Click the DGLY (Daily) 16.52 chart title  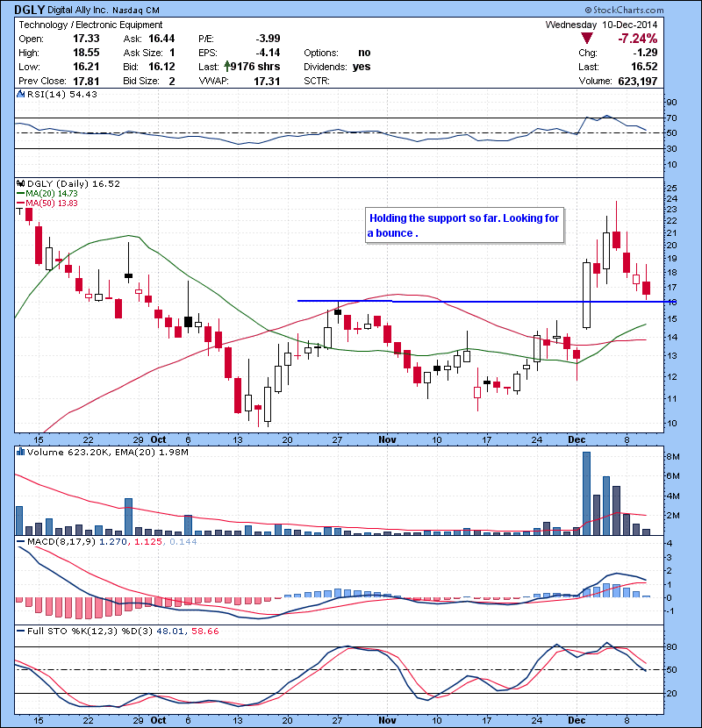click(74, 183)
